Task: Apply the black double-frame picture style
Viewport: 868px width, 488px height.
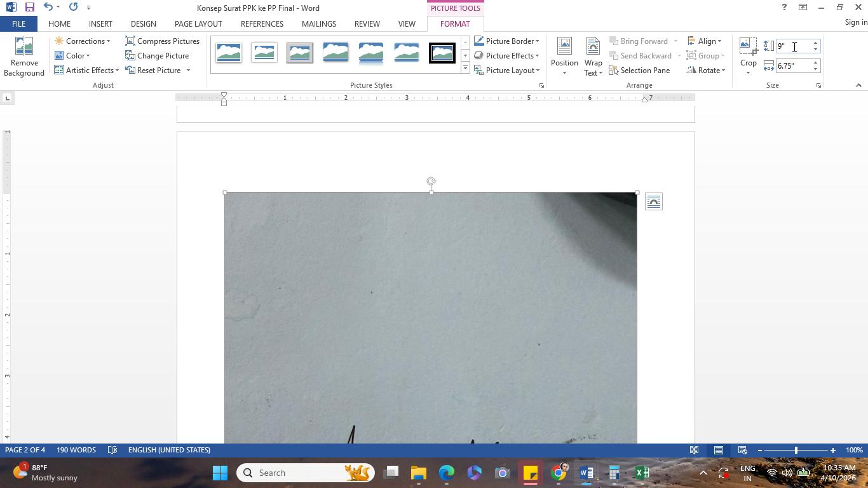Action: pyautogui.click(x=442, y=53)
